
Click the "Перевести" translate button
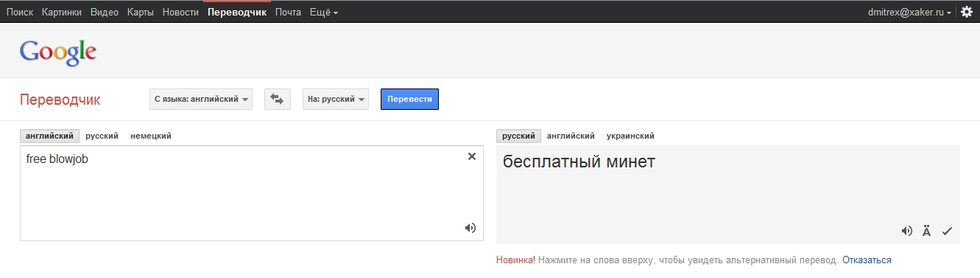(x=409, y=99)
